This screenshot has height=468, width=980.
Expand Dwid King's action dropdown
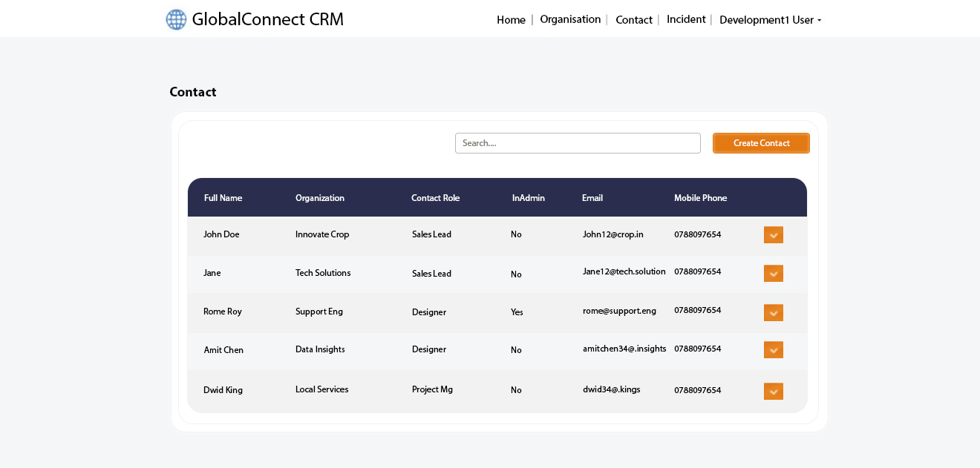(x=774, y=391)
